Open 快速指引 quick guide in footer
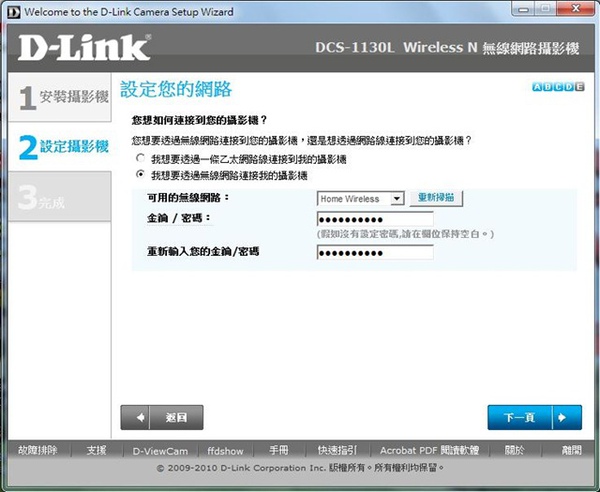 [x=337, y=450]
